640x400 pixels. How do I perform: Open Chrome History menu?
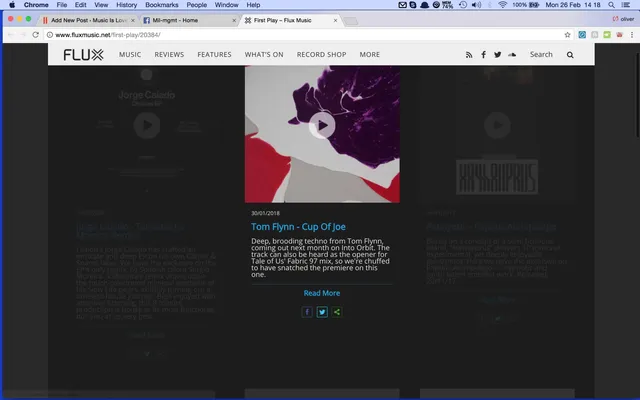coord(126,5)
